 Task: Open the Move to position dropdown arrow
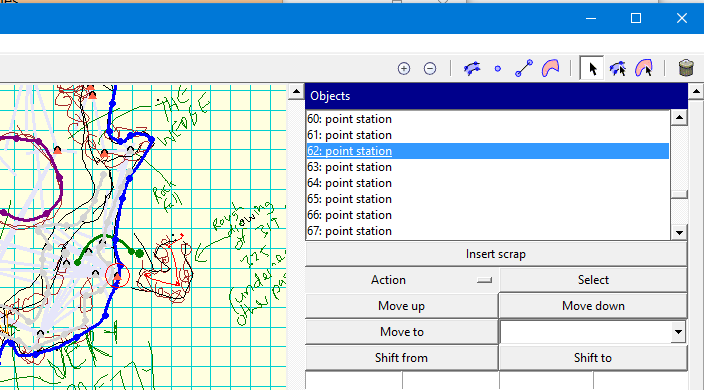pyautogui.click(x=678, y=332)
